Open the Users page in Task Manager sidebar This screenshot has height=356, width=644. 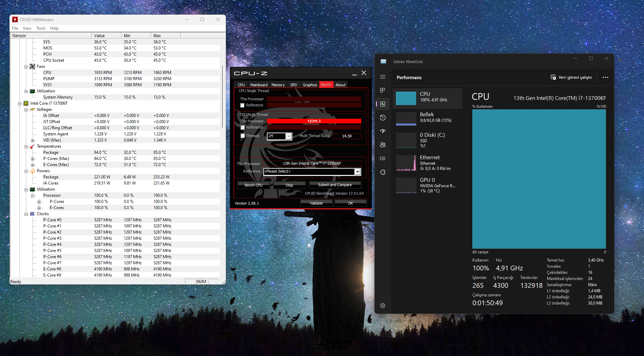click(383, 145)
